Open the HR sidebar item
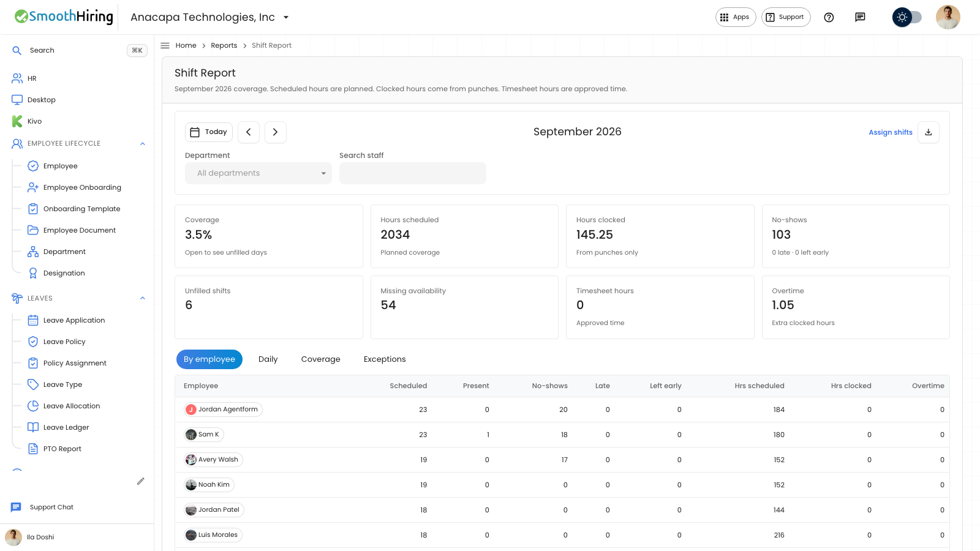 (32, 78)
